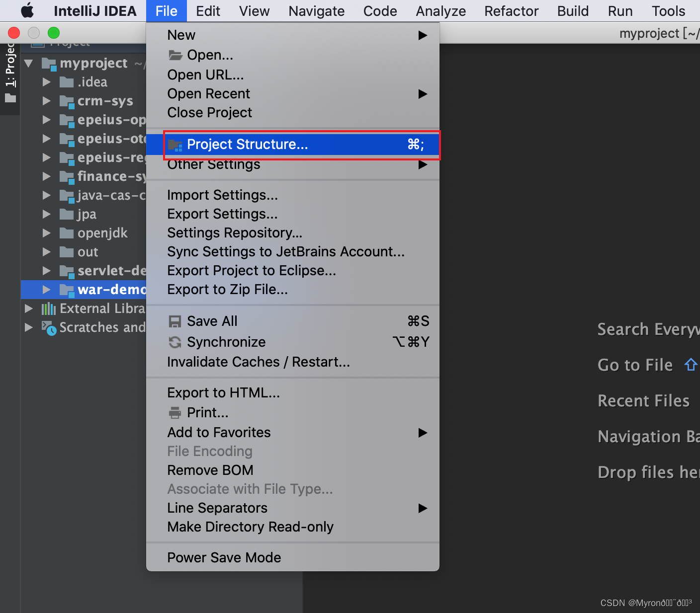Choose Export to HTML... item
Image resolution: width=700 pixels, height=613 pixels.
[x=293, y=393]
